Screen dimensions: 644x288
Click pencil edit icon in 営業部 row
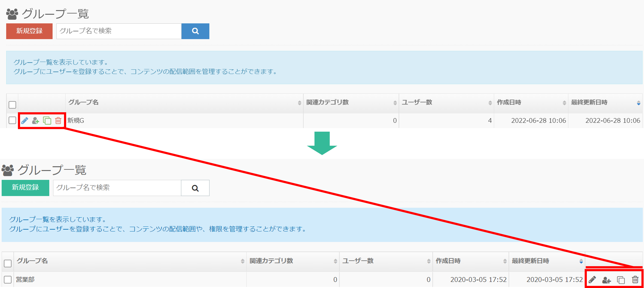(592, 280)
